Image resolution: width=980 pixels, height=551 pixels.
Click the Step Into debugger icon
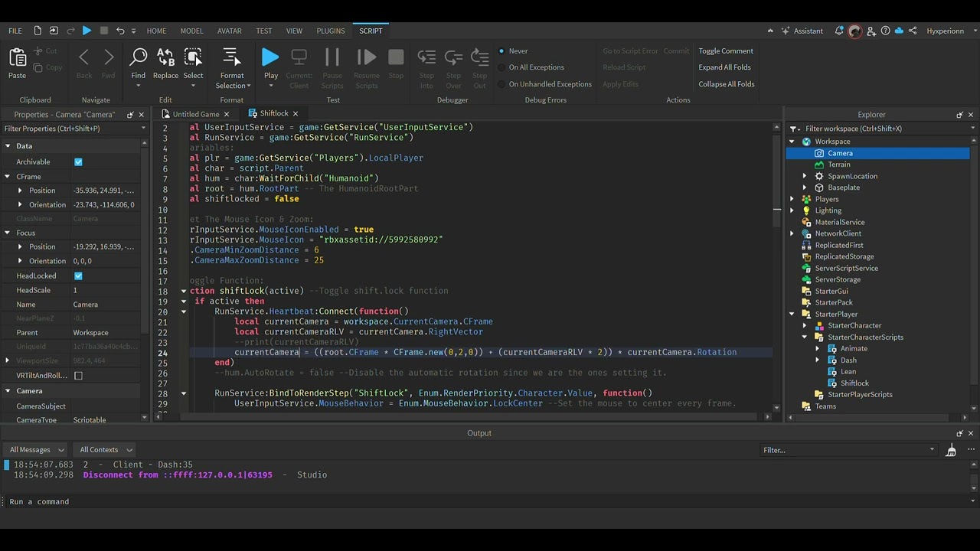point(426,57)
